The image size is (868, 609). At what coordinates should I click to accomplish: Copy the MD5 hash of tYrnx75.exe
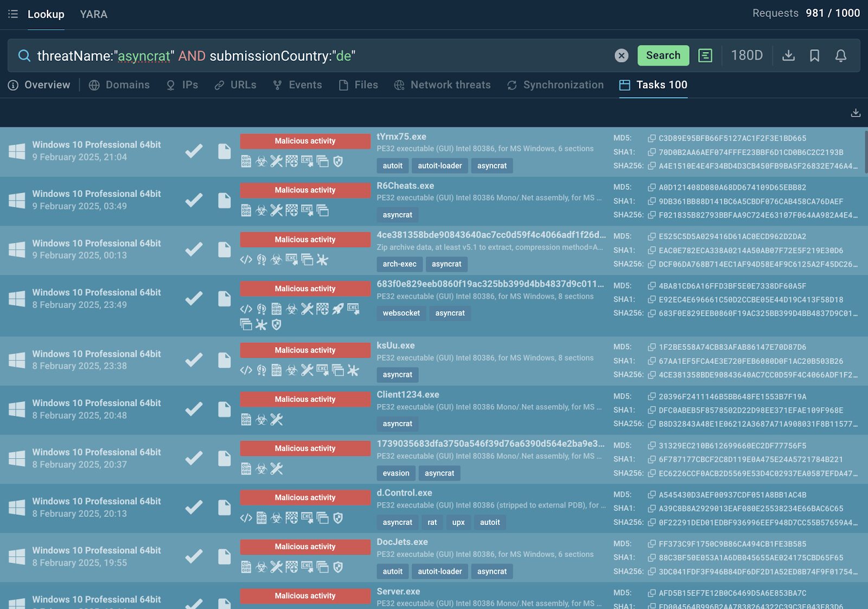coord(652,138)
